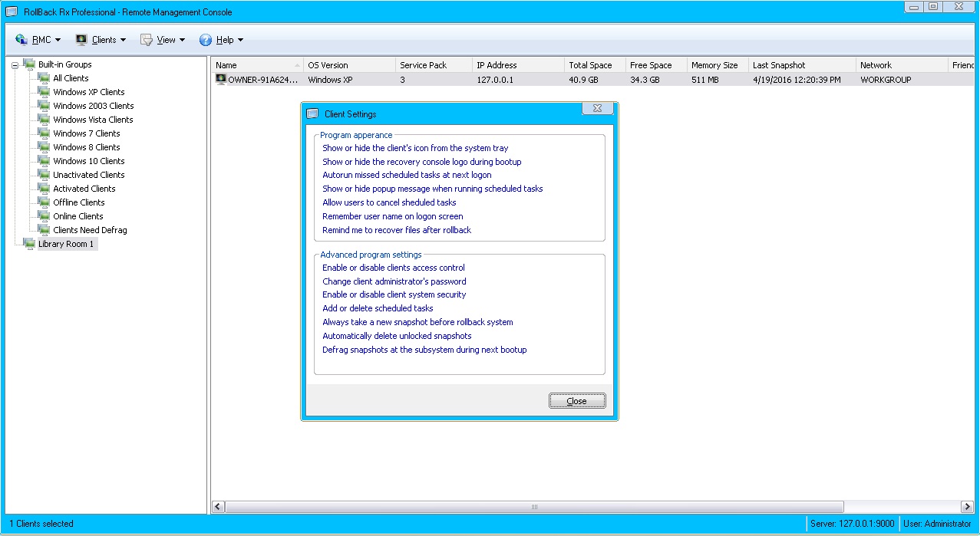Click the OWNER-91A624 client computer icon
Screen dimensions: 980x536
click(221, 79)
